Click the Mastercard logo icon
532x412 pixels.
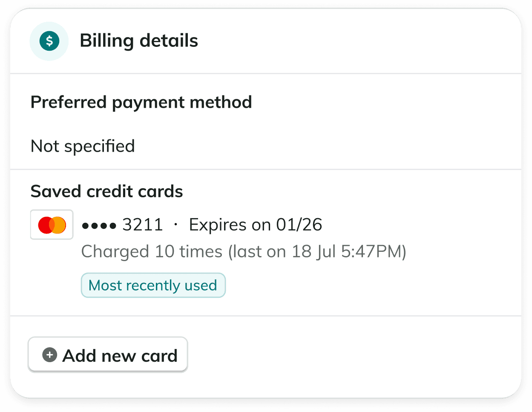coord(52,225)
